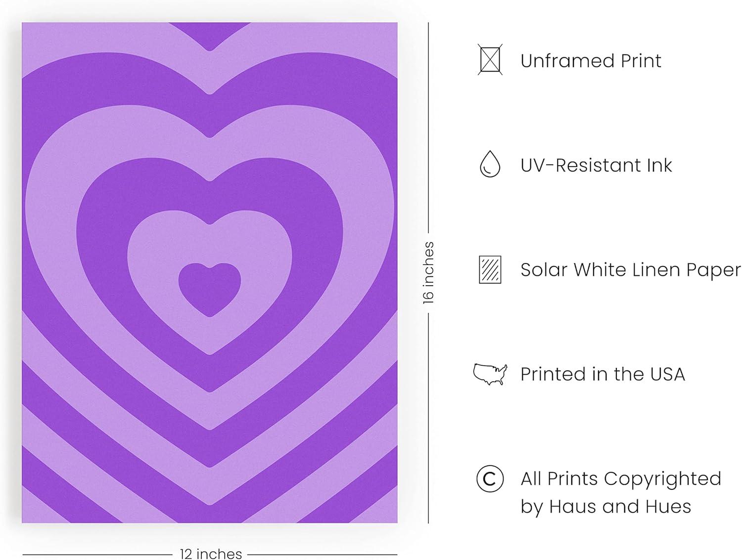Click the UV-resistant ink droplet icon

(x=490, y=164)
